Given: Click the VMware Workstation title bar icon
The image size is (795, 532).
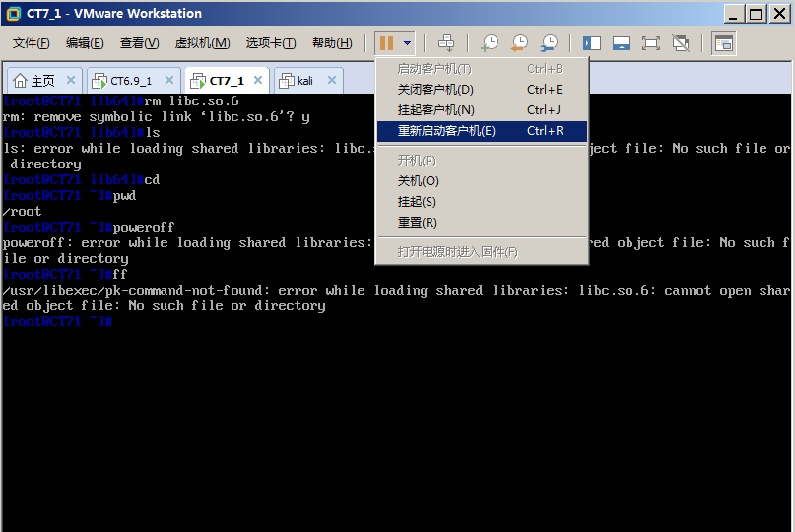Looking at the screenshot, I should (13, 14).
